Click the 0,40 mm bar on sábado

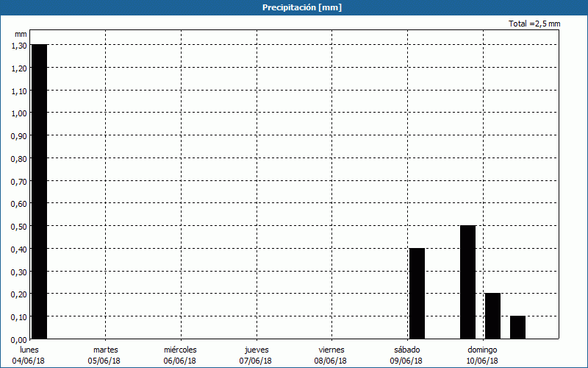click(x=417, y=293)
